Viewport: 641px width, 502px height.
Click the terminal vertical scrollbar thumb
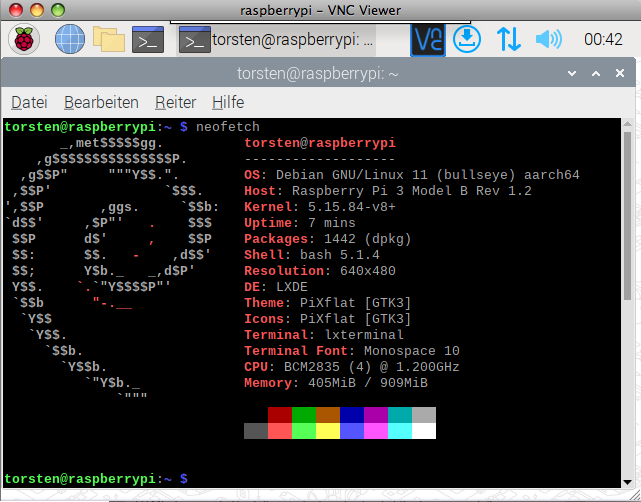coord(628,216)
